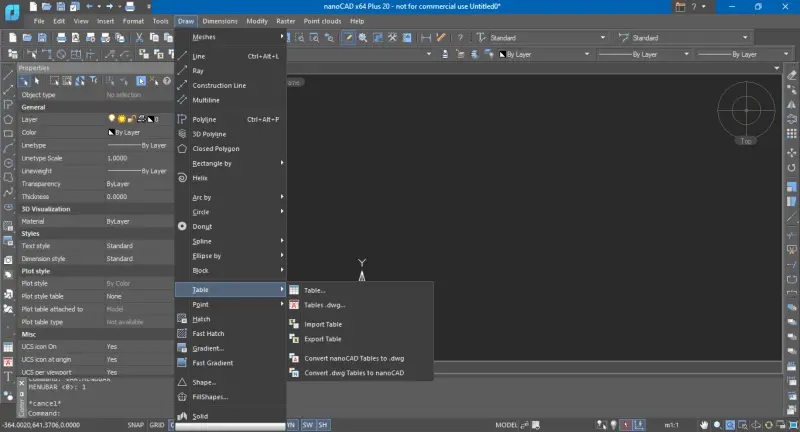The image size is (800, 432).
Task: Click the Rotate icon in right toolbar
Action: pyautogui.click(x=791, y=167)
